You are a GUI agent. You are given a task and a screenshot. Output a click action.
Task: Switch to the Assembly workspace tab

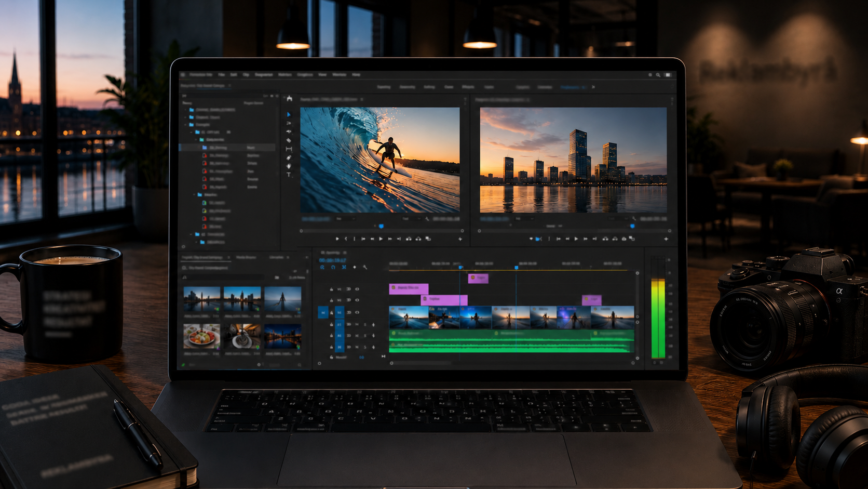tap(407, 87)
